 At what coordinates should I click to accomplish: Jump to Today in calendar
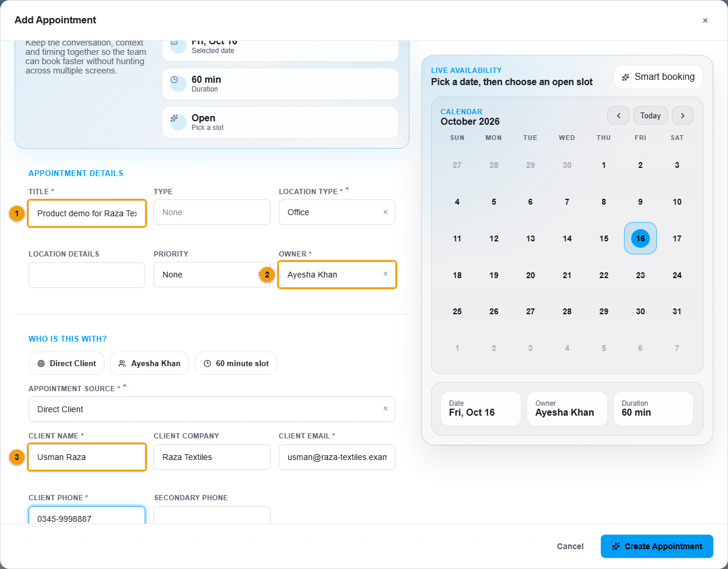point(650,115)
